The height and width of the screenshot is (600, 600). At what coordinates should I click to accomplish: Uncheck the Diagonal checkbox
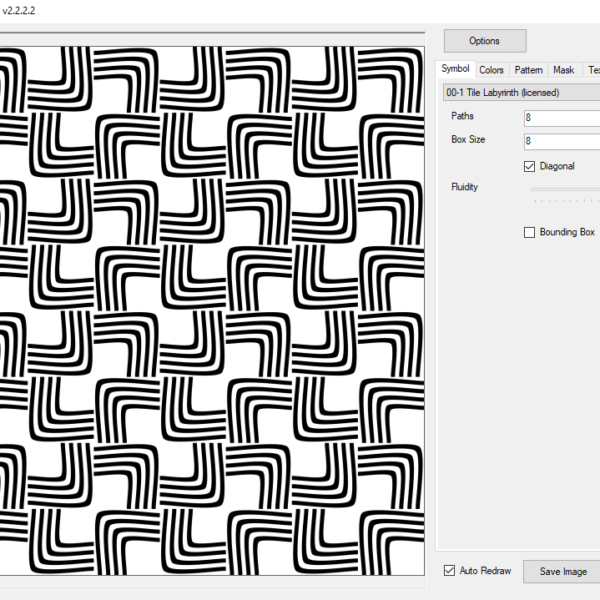(x=529, y=166)
